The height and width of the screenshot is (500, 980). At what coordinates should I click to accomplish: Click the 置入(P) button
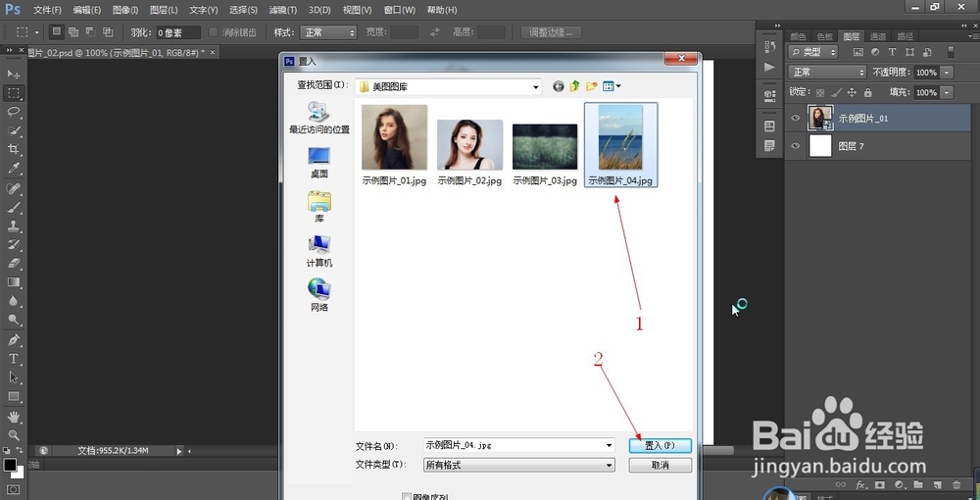(660, 445)
